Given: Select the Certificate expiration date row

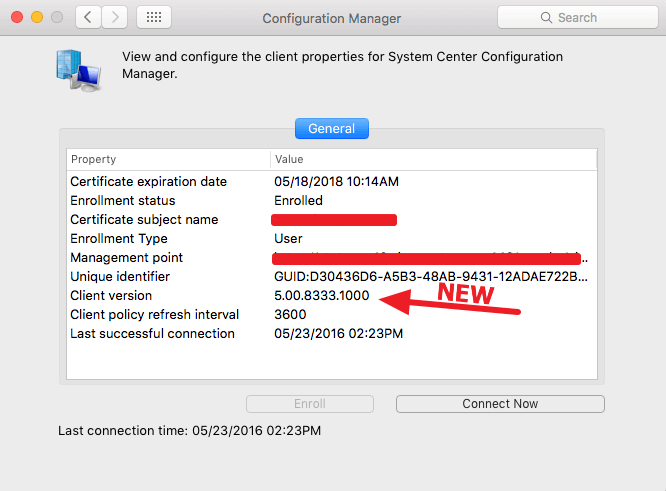Looking at the screenshot, I should [x=148, y=182].
